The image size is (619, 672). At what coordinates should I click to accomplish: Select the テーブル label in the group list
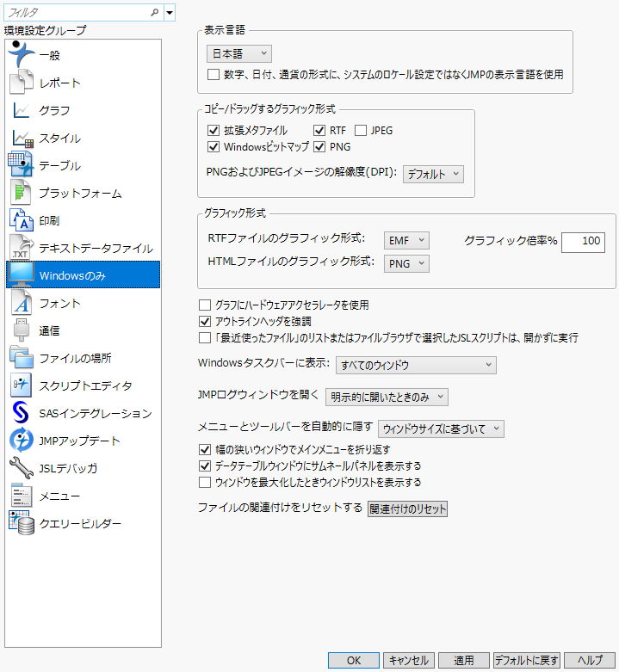(59, 165)
